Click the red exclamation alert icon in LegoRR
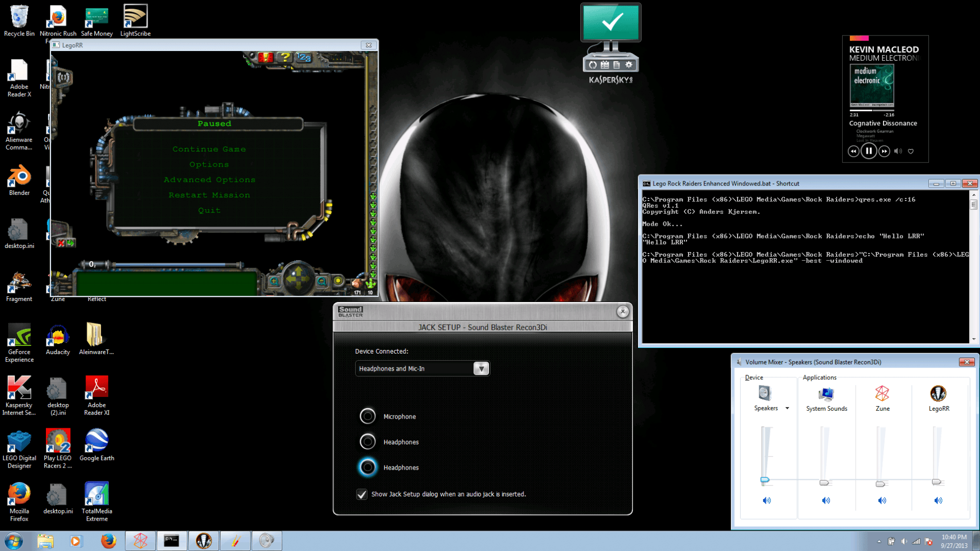This screenshot has height=551, width=980. pos(266,57)
